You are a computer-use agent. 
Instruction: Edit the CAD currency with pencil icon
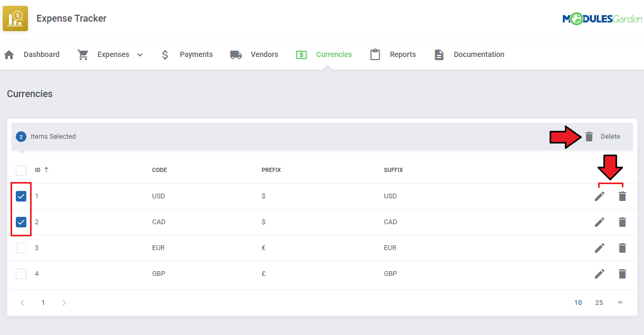(x=600, y=222)
